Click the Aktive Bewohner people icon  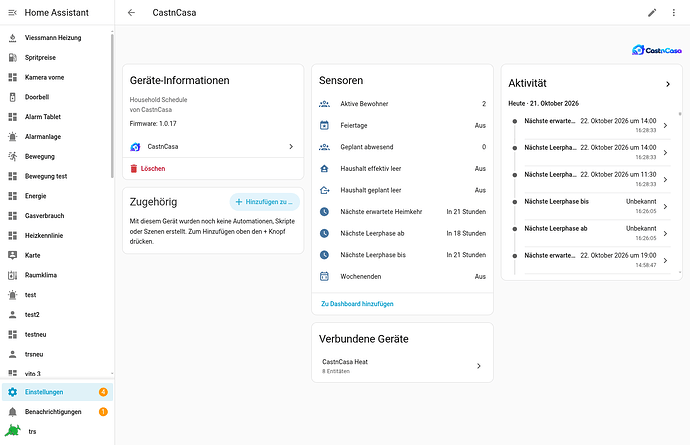(x=324, y=104)
